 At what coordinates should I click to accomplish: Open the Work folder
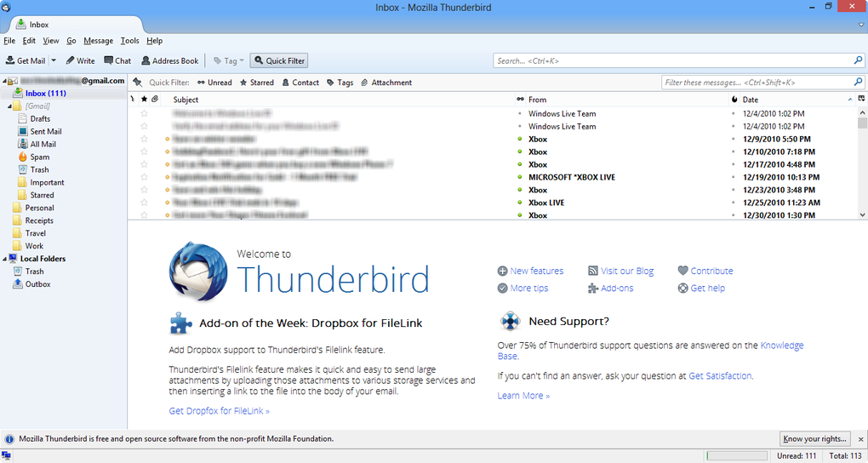point(34,246)
